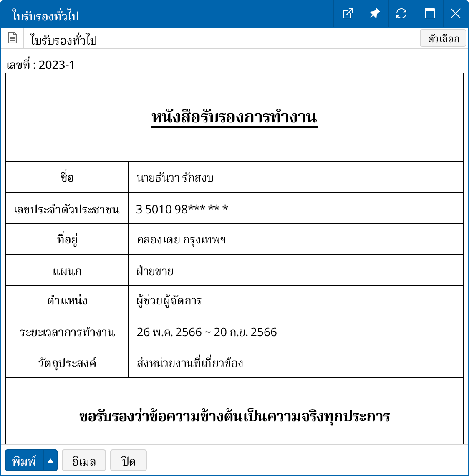This screenshot has height=476, width=469.
Task: Maximize the certificate window
Action: click(429, 14)
